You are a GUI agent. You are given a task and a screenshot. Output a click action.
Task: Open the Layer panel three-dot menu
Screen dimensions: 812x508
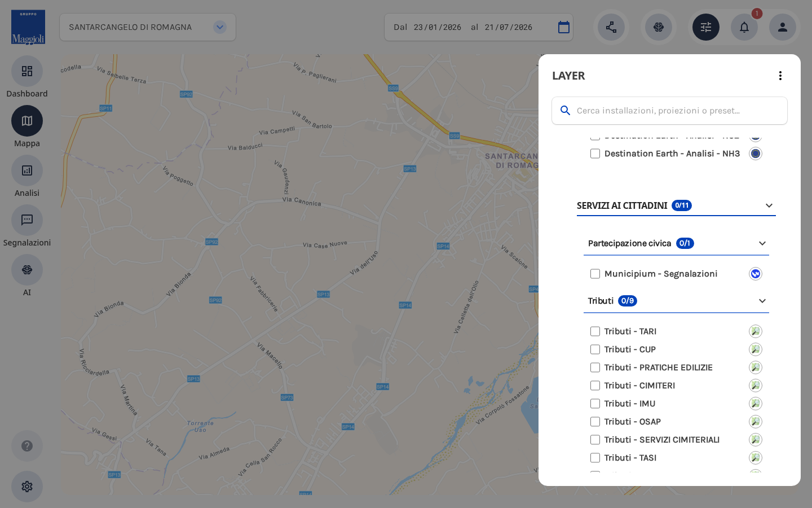pyautogui.click(x=780, y=76)
